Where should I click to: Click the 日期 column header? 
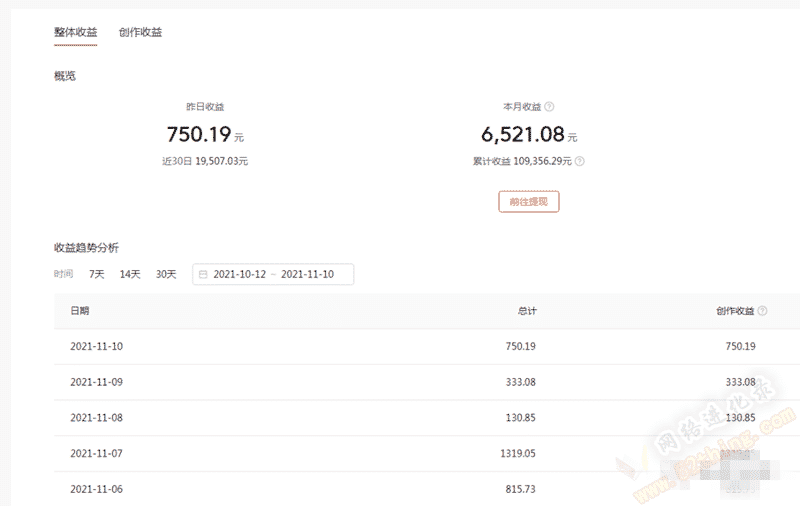tap(80, 311)
